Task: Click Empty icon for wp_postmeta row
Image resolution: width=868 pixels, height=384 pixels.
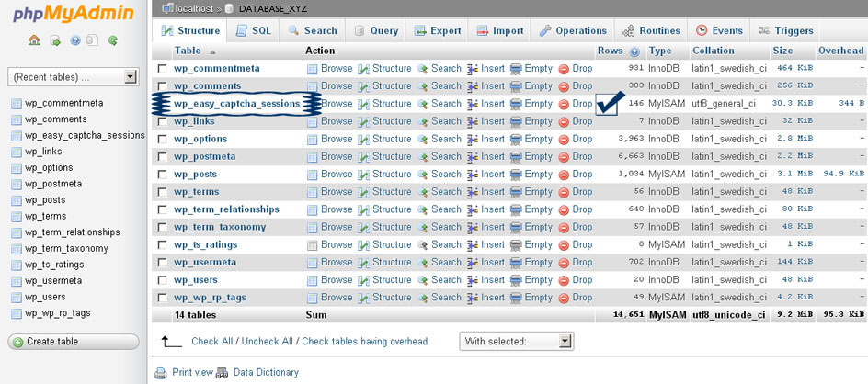Action: coord(516,157)
